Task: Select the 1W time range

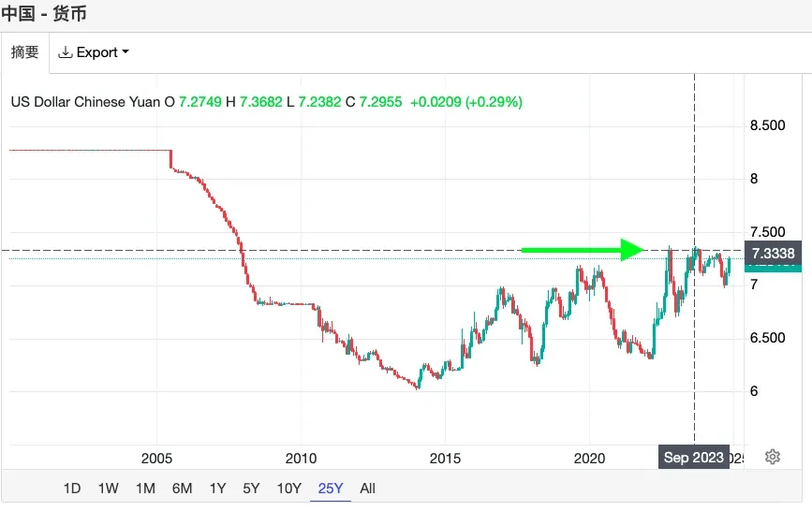Action: tap(109, 489)
